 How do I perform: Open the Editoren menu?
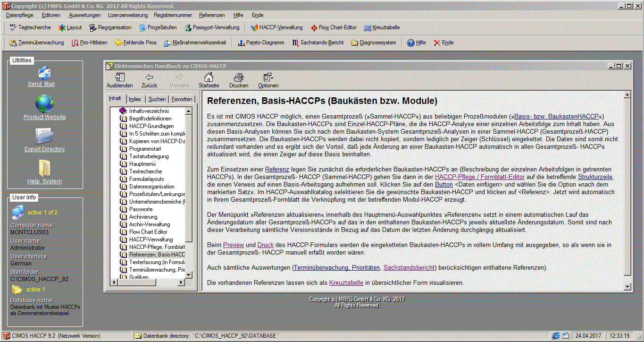pos(51,15)
